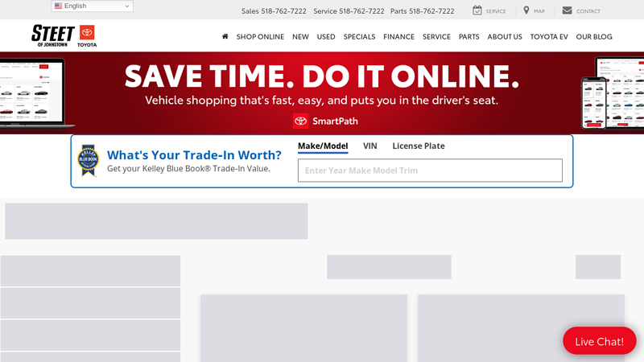Open the Specials menu item
The width and height of the screenshot is (644, 362).
coord(359,37)
